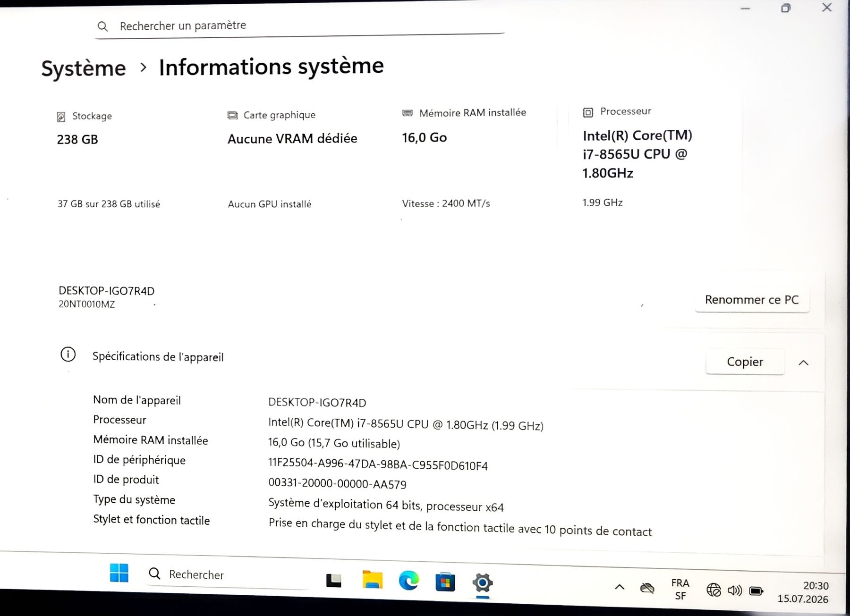Focus the Rechercher un paramètre field
This screenshot has height=616, width=850.
(300, 26)
